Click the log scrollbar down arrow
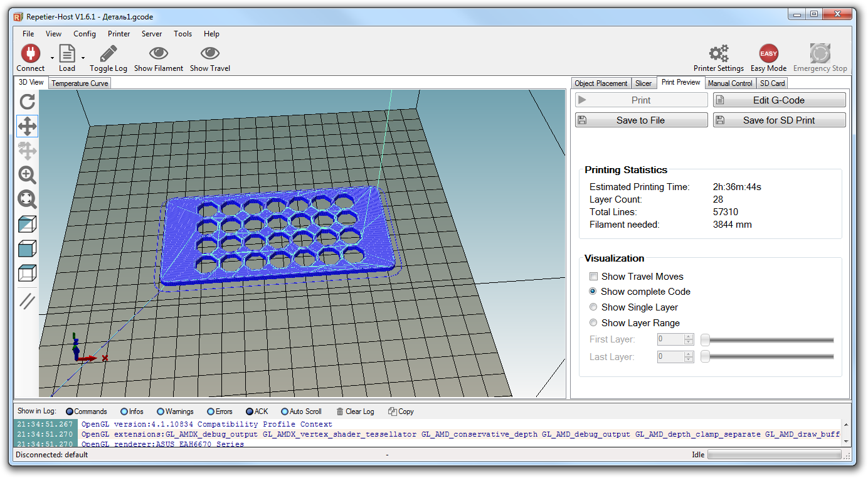Viewport: 868px width, 478px height. 846,441
